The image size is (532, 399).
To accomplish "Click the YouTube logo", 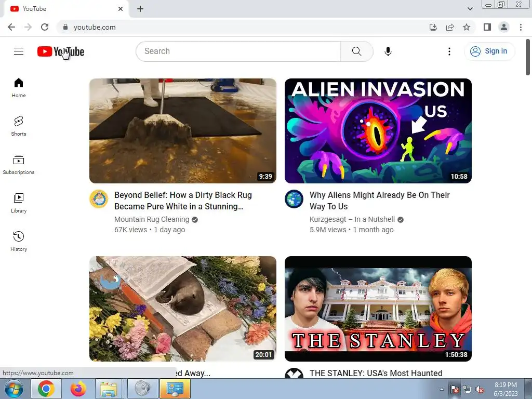I will [x=61, y=51].
